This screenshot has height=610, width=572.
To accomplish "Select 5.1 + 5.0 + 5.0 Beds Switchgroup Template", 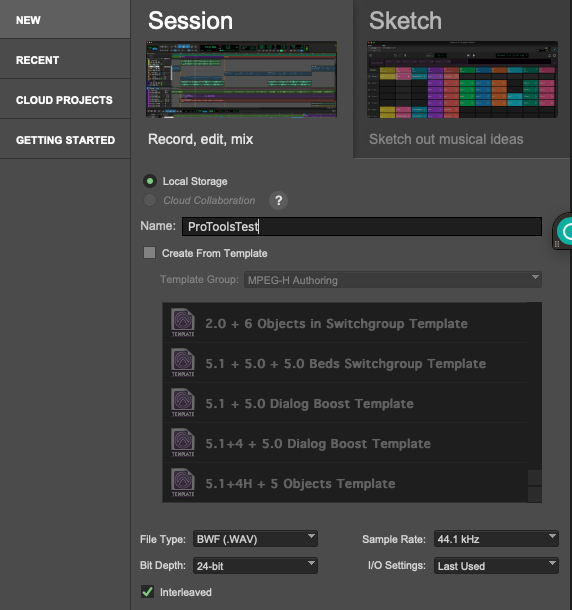I will pos(345,363).
